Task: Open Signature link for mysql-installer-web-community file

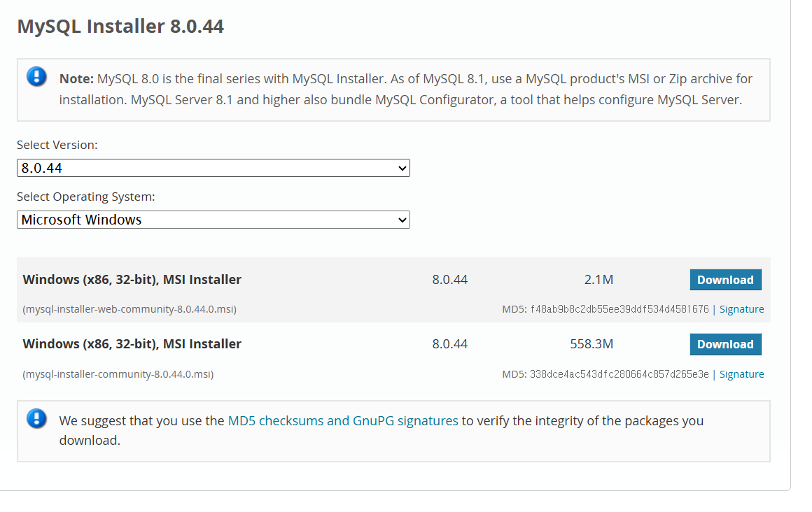Action: click(741, 309)
